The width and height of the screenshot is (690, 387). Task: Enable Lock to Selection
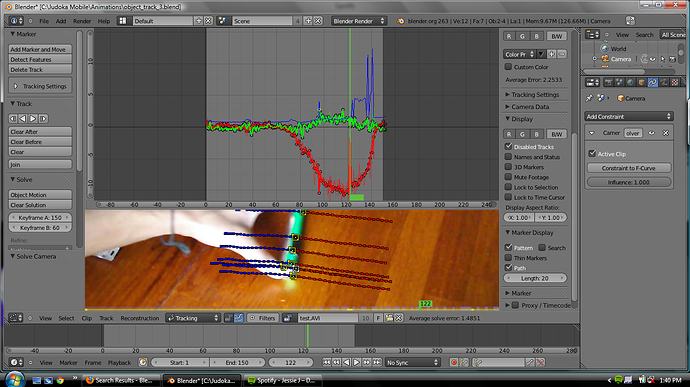[508, 187]
